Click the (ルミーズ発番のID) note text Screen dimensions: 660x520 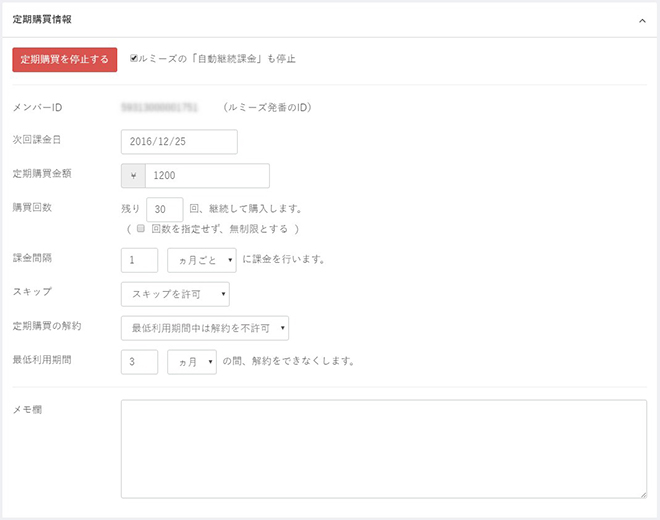[267, 107]
